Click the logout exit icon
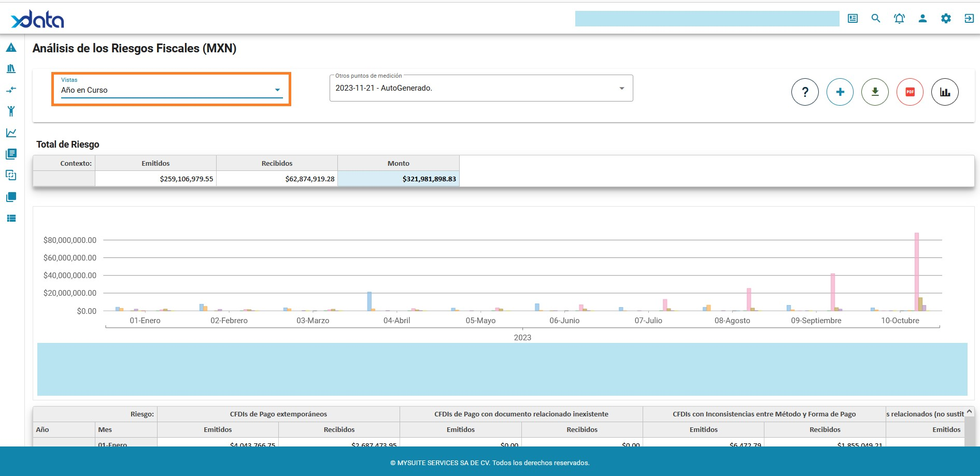Viewport: 980px width, 476px height. 969,19
